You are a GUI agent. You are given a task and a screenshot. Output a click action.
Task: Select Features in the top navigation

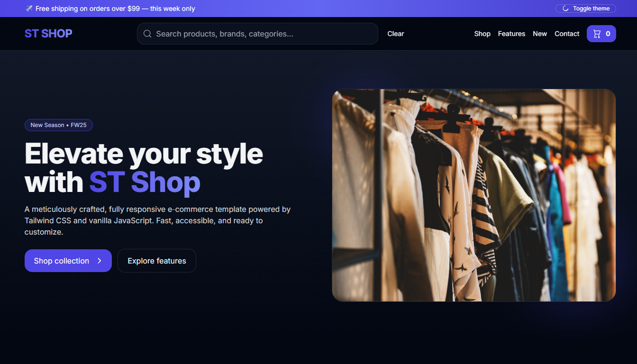click(x=511, y=34)
